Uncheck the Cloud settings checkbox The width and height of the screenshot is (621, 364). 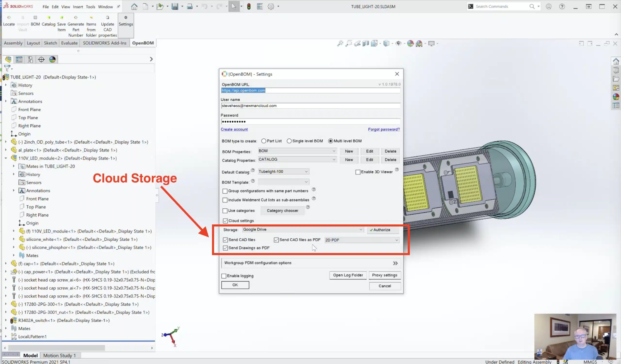tap(225, 221)
